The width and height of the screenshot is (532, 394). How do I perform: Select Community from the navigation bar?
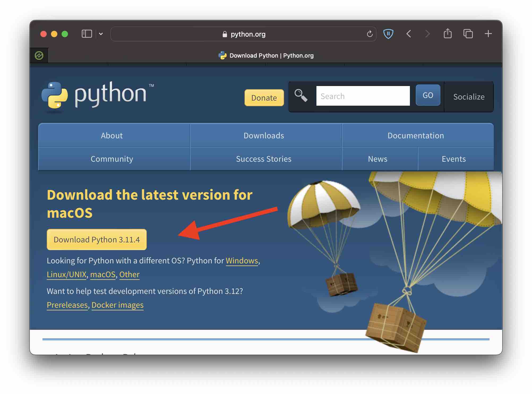(112, 159)
